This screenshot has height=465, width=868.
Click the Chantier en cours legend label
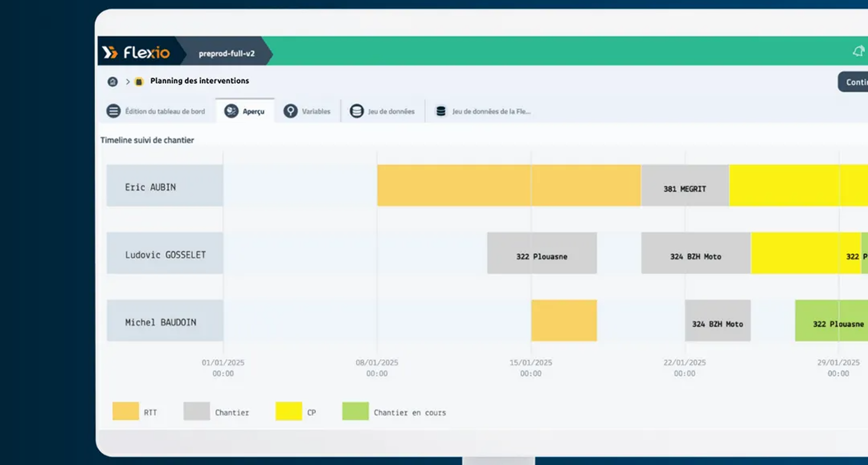410,412
